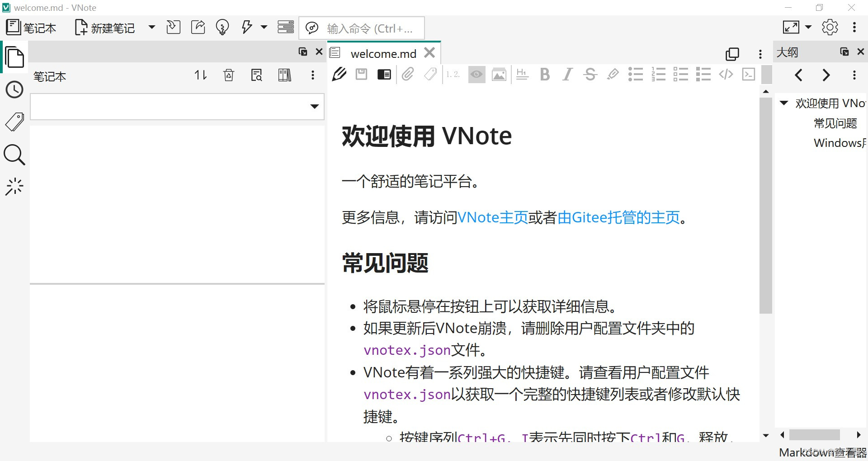The width and height of the screenshot is (868, 461).
Task: Click the image host picture icon
Action: pyautogui.click(x=499, y=74)
